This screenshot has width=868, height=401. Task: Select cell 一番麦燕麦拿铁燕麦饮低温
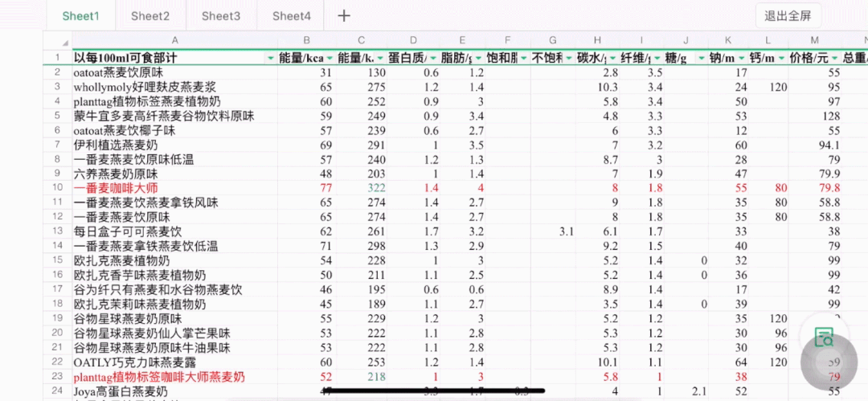tap(174, 246)
